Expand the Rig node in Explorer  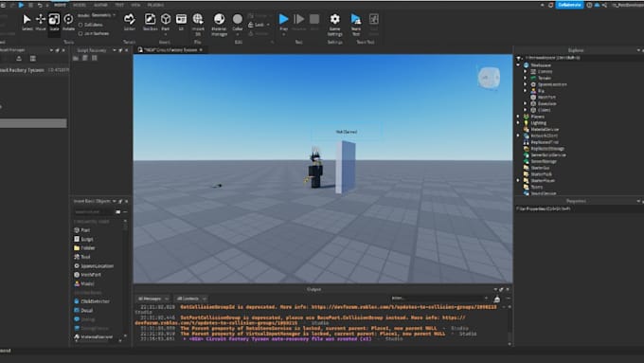click(x=526, y=90)
